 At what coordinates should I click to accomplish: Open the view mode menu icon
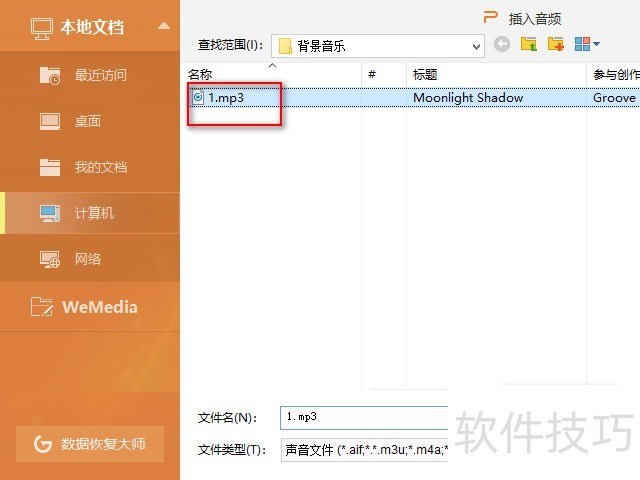(587, 45)
